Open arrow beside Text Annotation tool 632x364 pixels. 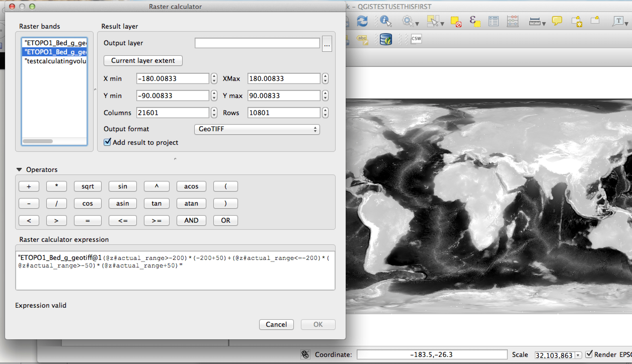[626, 24]
